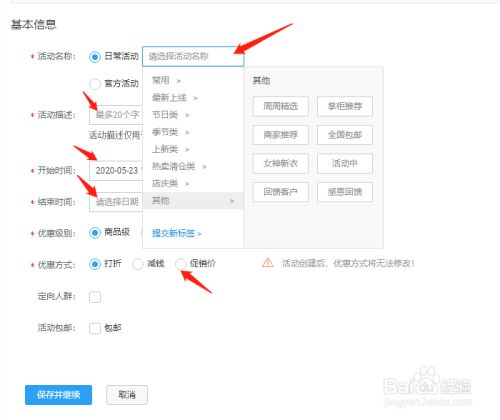Click the warning triangle icon beside 活动创建后

coord(268,263)
